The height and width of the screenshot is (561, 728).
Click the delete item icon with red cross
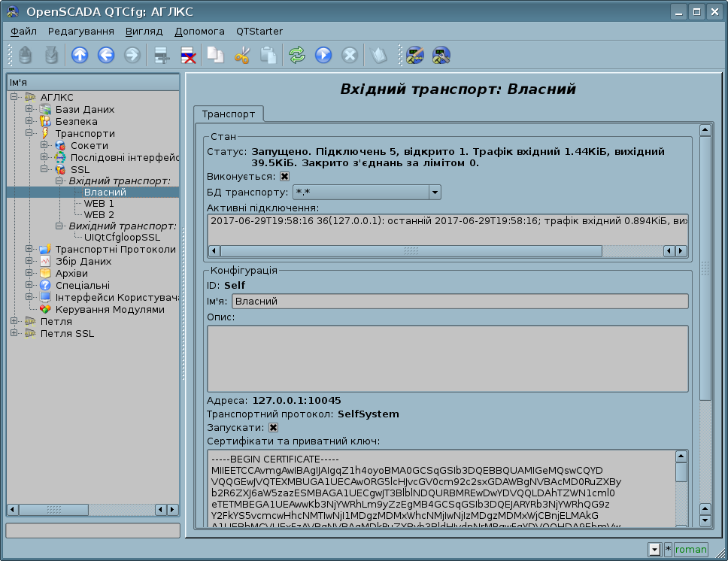pos(187,55)
